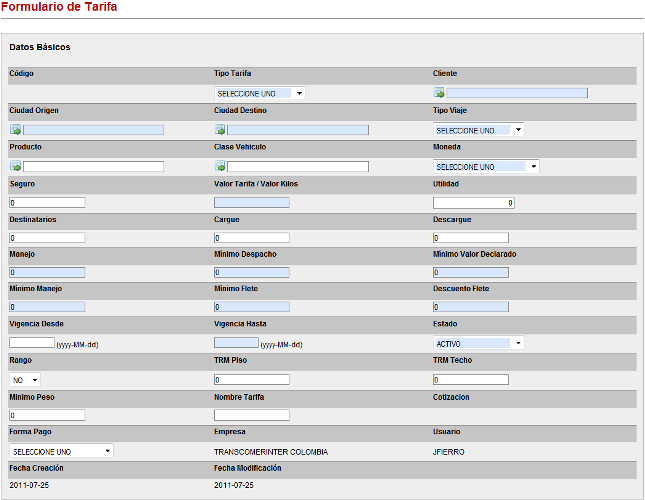Open the Producto lookup icon
645x500 pixels.
pyautogui.click(x=15, y=166)
